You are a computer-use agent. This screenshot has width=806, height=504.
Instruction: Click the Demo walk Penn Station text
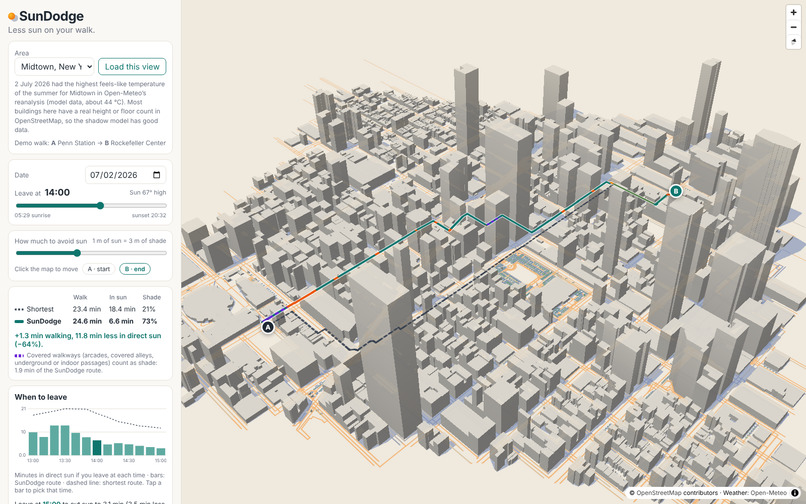90,143
